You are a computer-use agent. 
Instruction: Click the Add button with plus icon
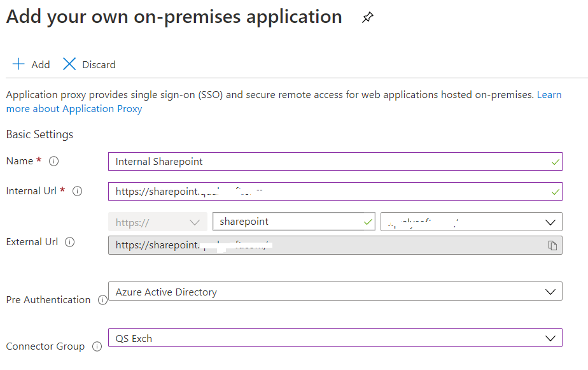(31, 64)
